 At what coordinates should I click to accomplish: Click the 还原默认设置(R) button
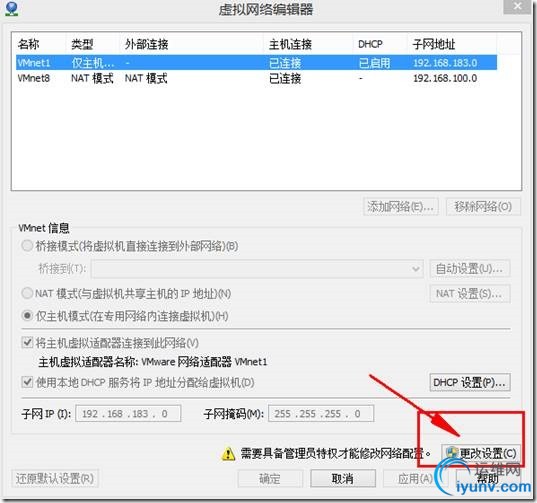(55, 478)
